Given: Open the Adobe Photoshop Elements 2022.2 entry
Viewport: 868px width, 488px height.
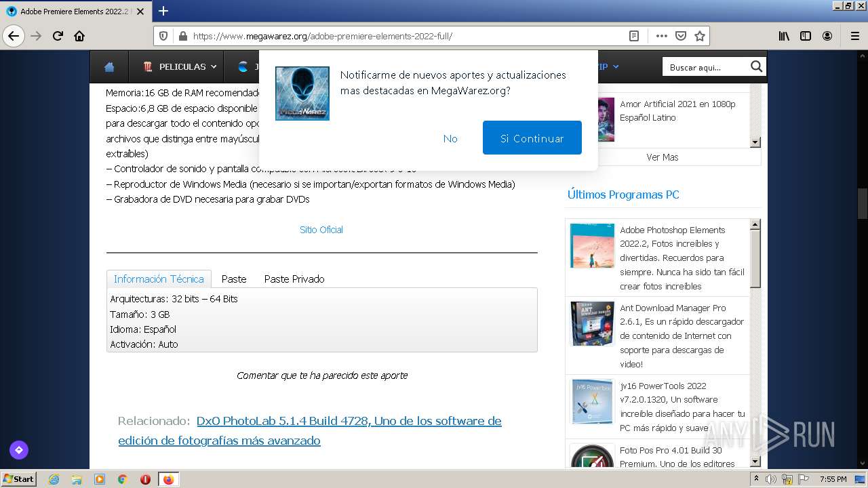Looking at the screenshot, I should click(682, 258).
